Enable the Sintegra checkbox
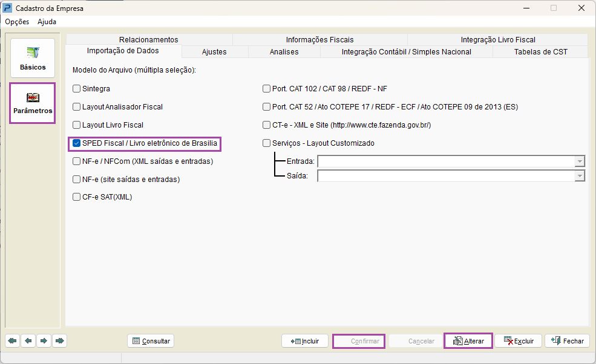Screen dimensions: 596x364 point(77,89)
